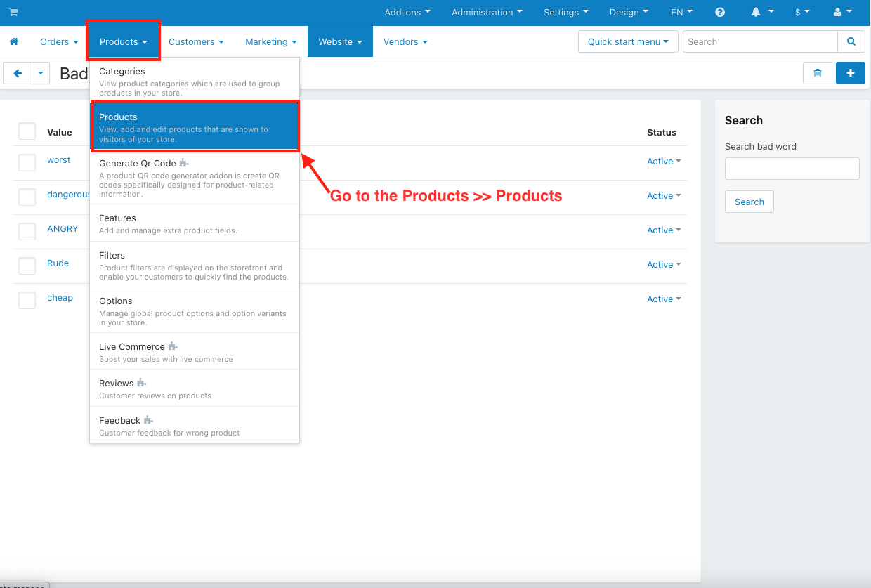Select Generate Qr Code menu entry
Viewport: 871px width, 588px height.
[x=195, y=178]
